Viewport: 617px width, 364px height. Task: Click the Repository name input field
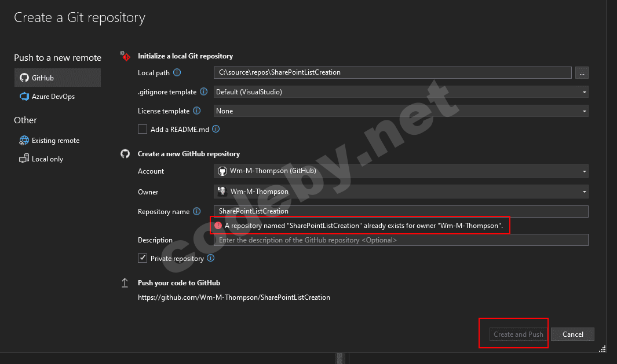pos(401,211)
